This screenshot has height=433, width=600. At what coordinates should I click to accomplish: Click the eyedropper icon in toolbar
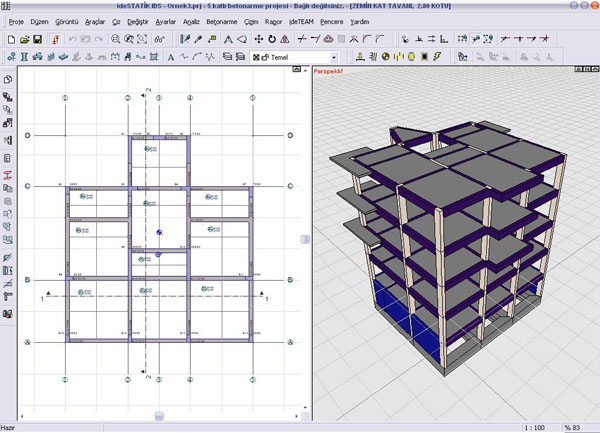(x=198, y=39)
